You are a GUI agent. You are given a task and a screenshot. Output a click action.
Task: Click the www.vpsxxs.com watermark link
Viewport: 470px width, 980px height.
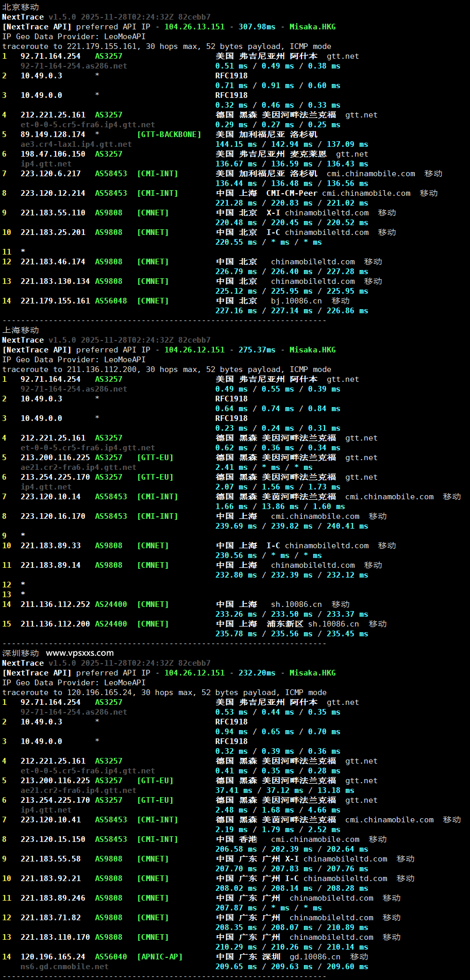coord(80,653)
